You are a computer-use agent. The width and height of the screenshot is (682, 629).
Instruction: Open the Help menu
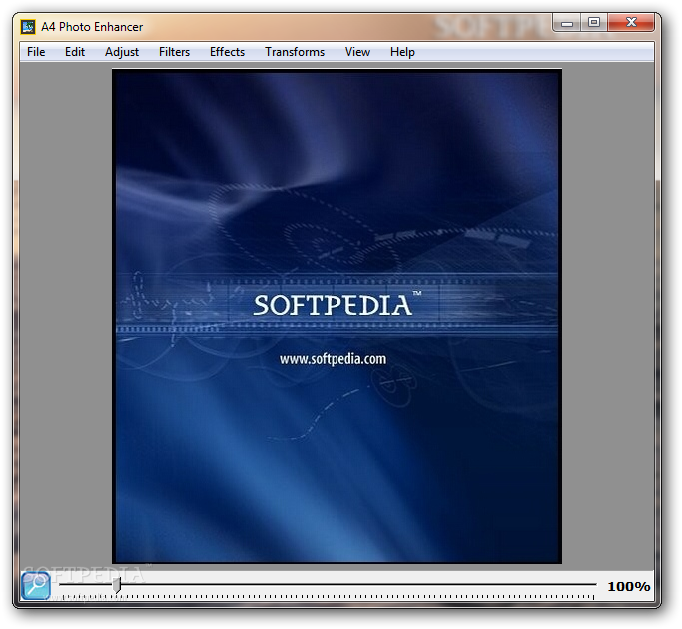coord(402,52)
